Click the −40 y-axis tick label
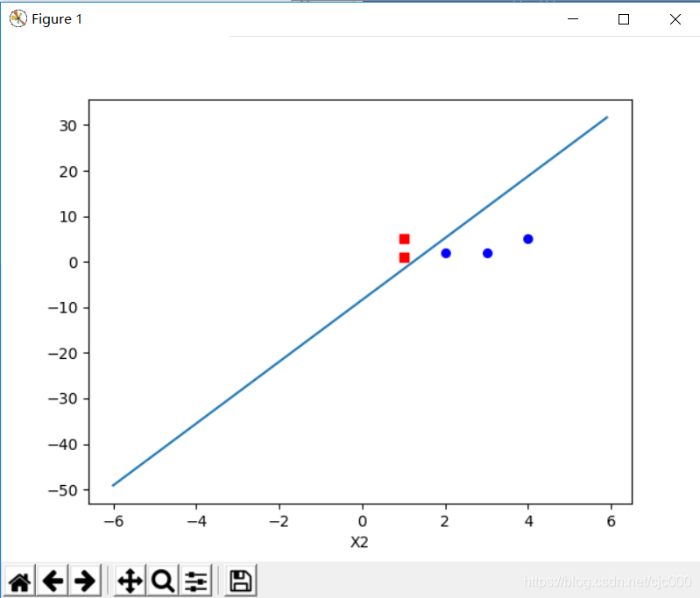700x598 pixels. tap(62, 445)
